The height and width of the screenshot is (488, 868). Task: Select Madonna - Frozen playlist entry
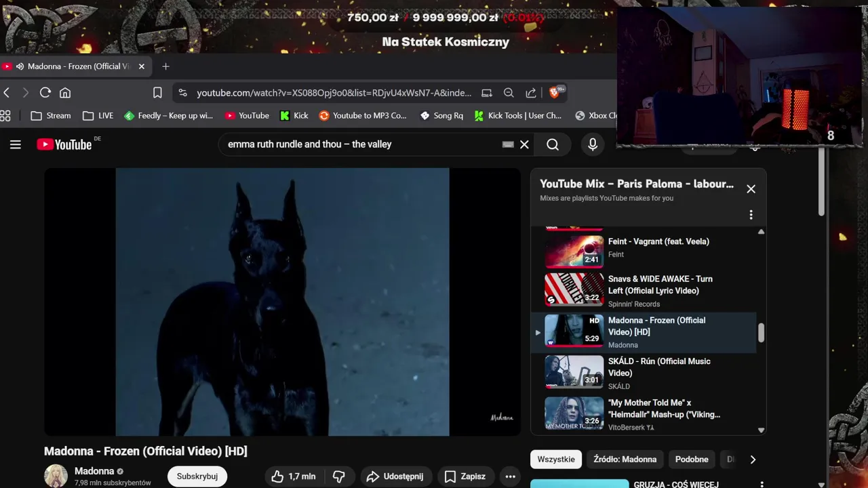click(643, 332)
